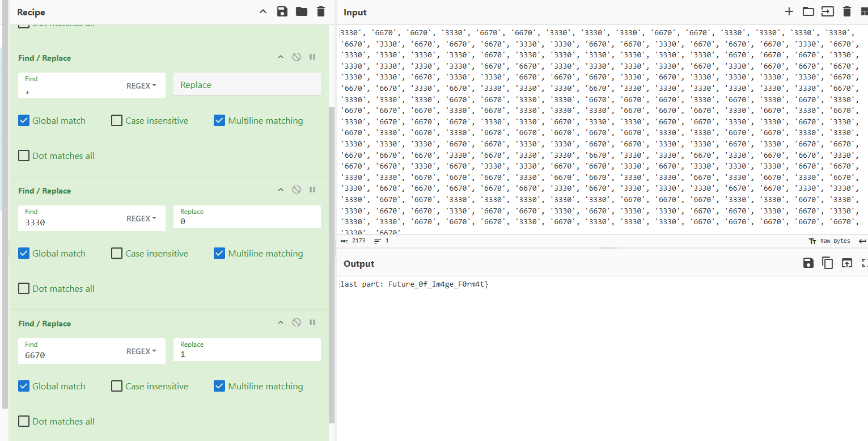Viewport: 868px width, 441px height.
Task: Save the current recipe
Action: pos(282,12)
